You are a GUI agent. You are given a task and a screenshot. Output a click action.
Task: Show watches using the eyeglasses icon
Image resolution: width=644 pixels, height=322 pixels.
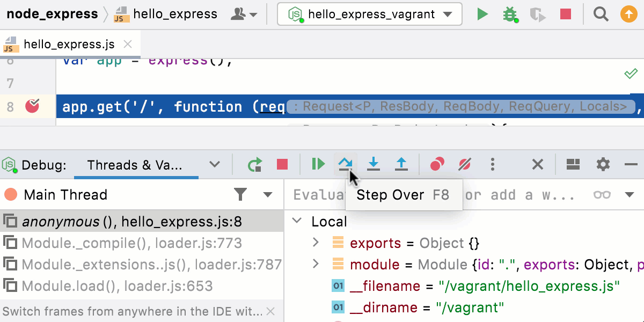point(602,194)
